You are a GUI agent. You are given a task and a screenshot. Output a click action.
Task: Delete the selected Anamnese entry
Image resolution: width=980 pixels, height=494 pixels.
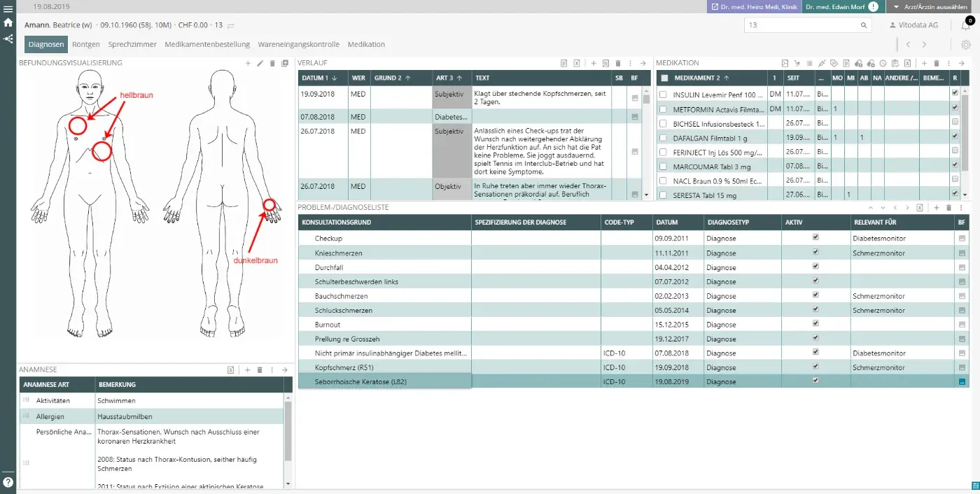click(x=260, y=369)
